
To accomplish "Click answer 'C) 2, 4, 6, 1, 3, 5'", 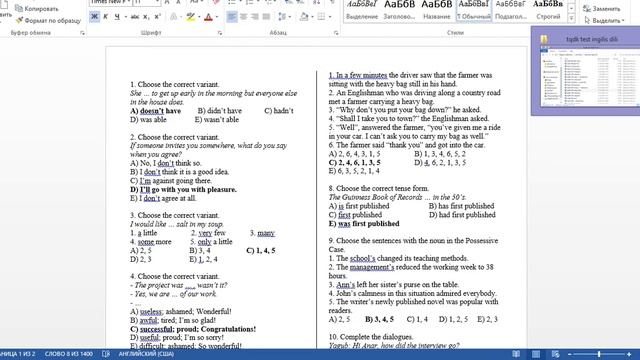I will [x=354, y=162].
